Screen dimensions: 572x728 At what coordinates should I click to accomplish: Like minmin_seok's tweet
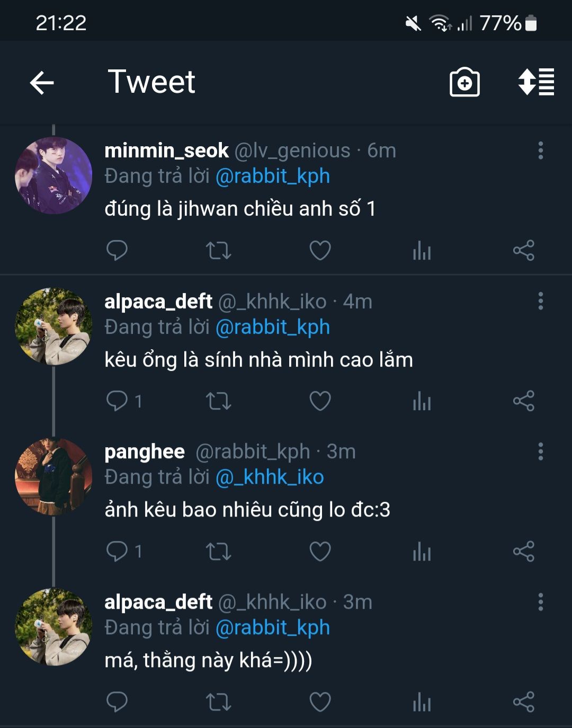[320, 251]
